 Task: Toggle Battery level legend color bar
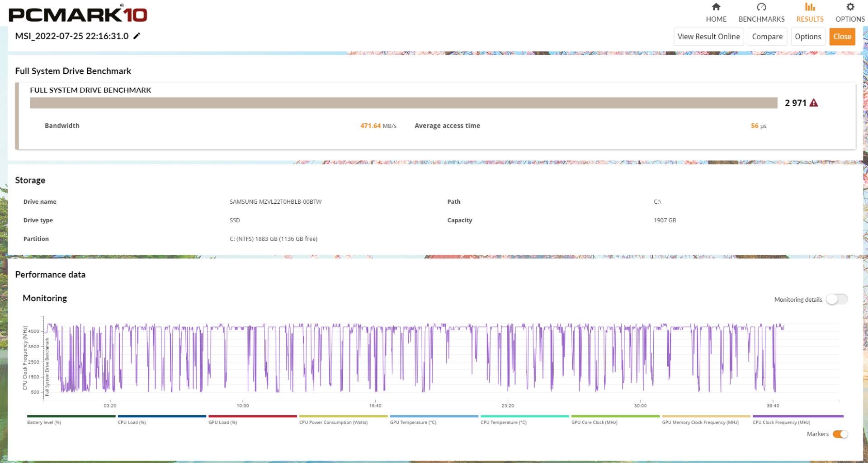click(71, 416)
